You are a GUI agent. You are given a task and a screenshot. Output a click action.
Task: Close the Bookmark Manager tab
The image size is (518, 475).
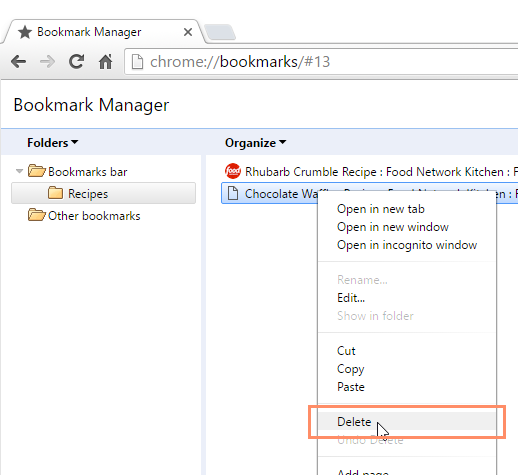click(188, 32)
